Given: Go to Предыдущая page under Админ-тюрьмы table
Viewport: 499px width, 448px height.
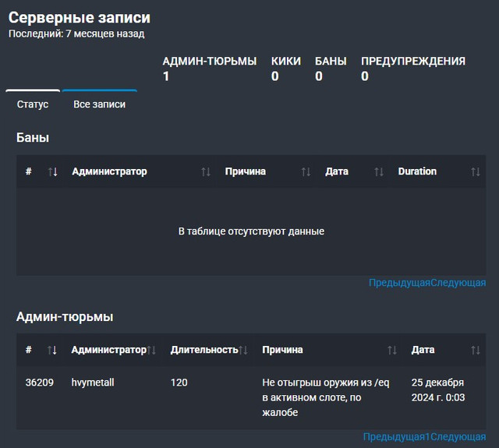Looking at the screenshot, I should pos(394,437).
